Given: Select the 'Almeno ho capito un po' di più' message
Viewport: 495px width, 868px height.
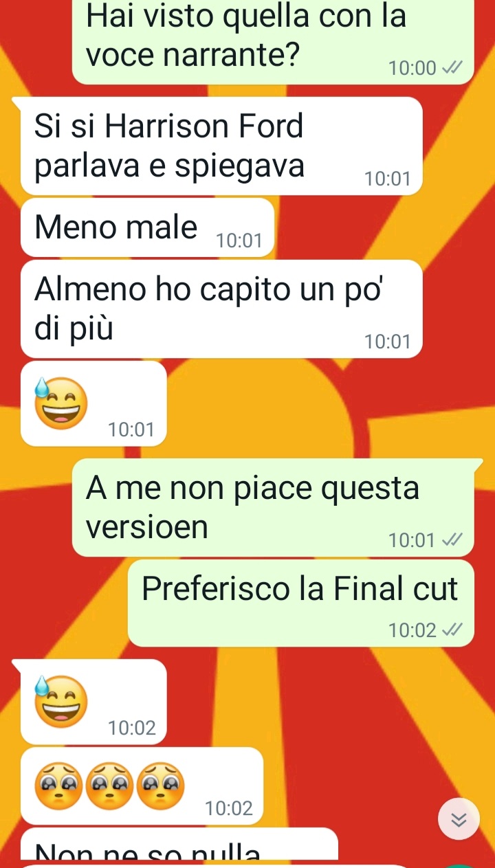Looking at the screenshot, I should [x=221, y=309].
